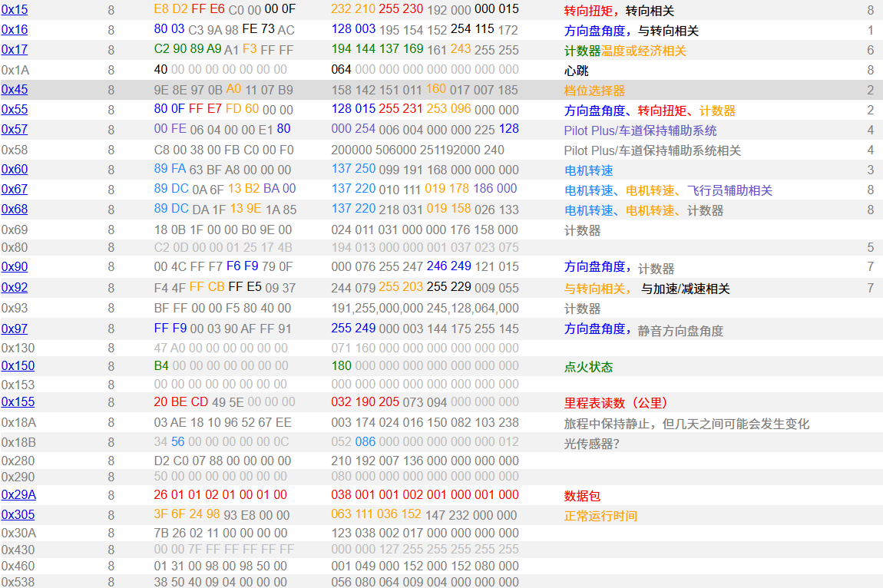Open the 0x150 ignition status link
The image size is (883, 588).
[18, 366]
